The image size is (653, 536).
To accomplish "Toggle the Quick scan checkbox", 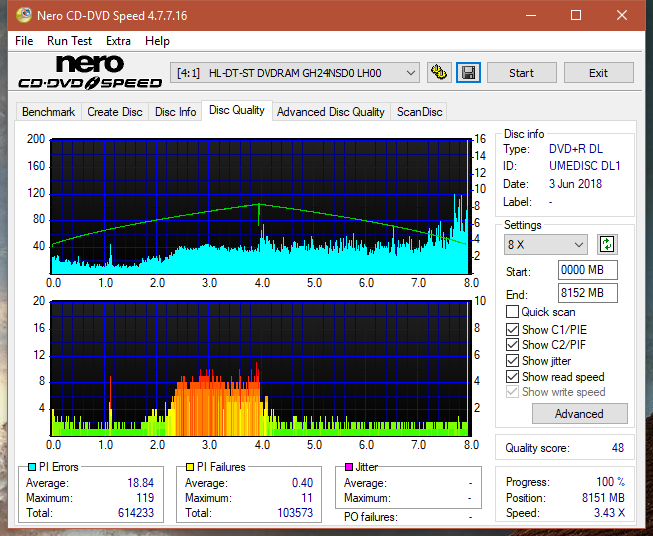I will click(x=512, y=312).
